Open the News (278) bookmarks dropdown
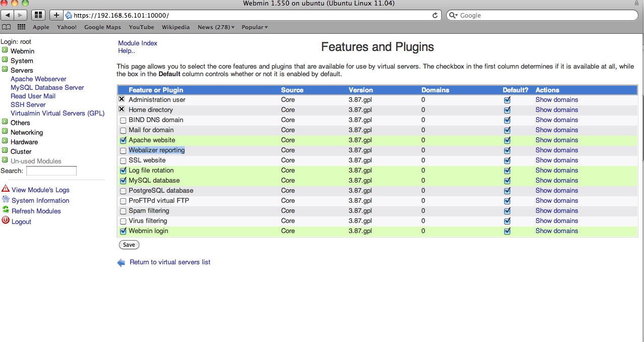 point(216,27)
